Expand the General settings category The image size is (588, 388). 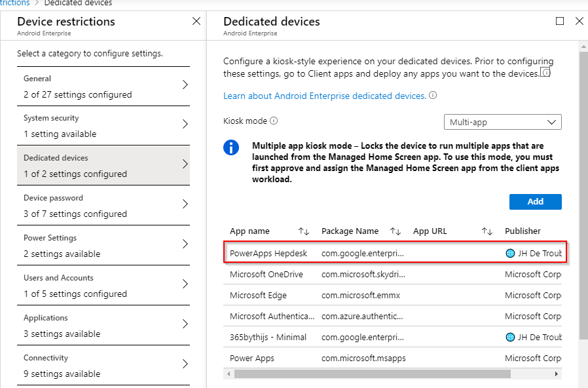(x=103, y=86)
